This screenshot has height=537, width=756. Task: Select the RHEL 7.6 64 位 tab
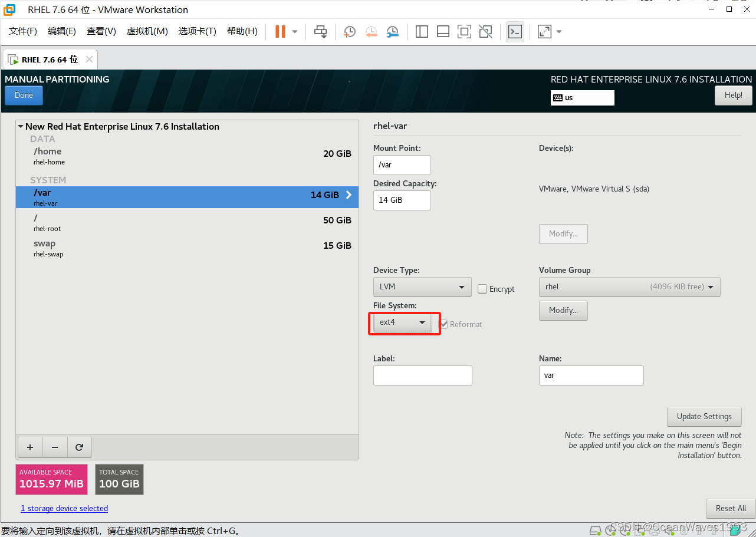point(50,60)
